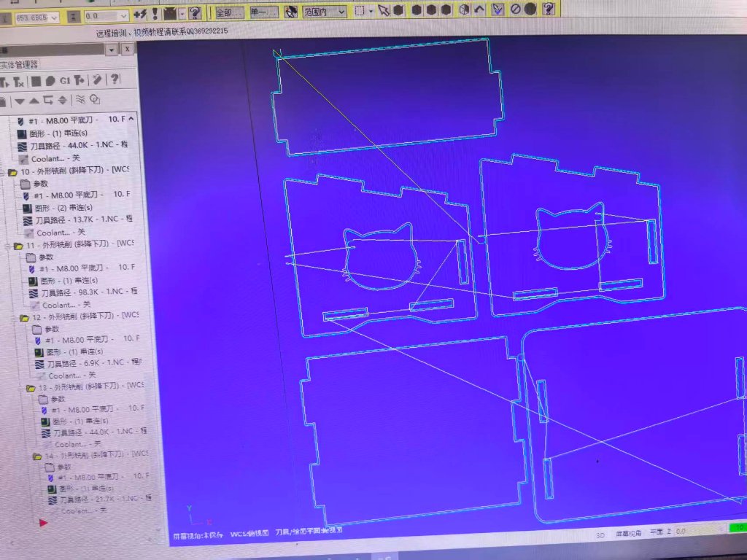Click the scroll-up arrow of the operations tree
The image size is (747, 560).
(x=131, y=119)
